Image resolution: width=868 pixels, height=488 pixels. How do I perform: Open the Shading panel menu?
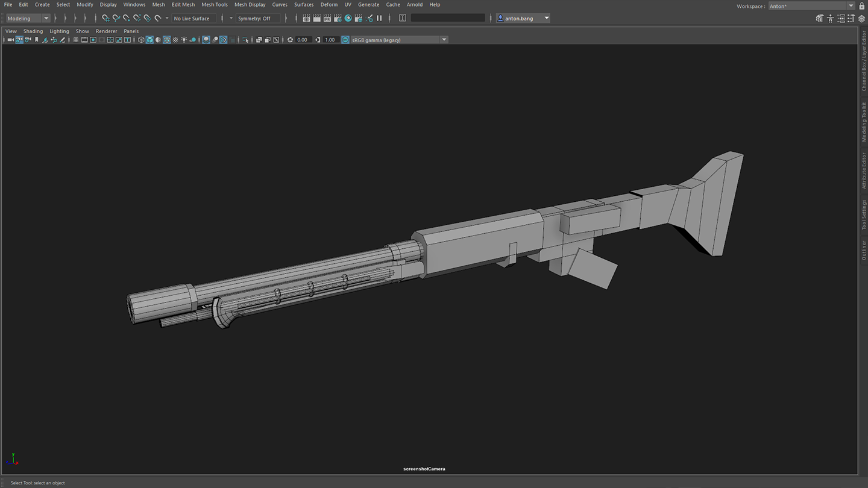click(x=33, y=31)
